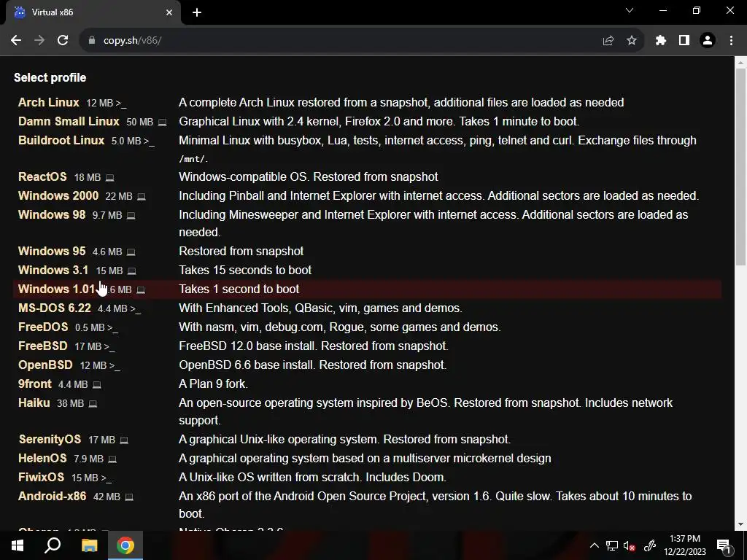Bookmark this page with the star icon

coord(631,41)
